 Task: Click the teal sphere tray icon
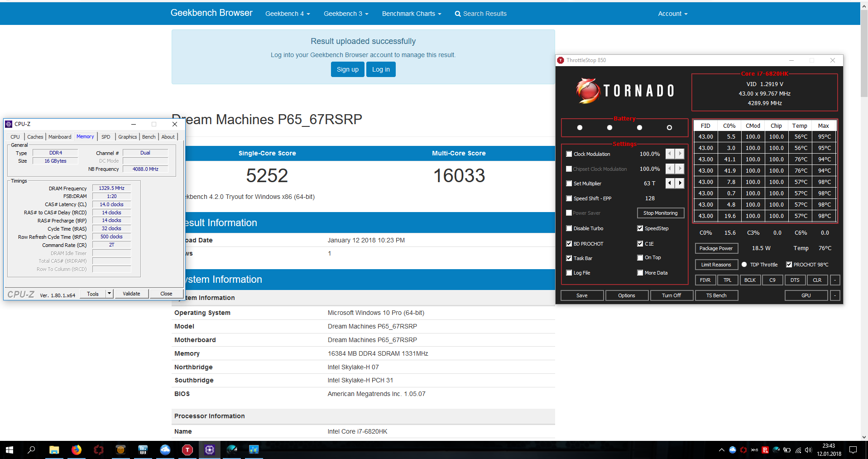click(776, 450)
